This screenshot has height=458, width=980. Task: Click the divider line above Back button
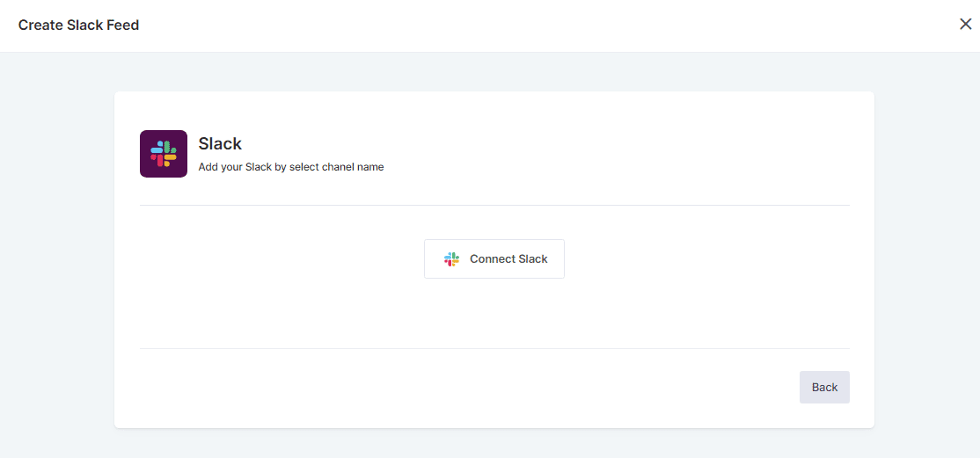click(x=494, y=348)
